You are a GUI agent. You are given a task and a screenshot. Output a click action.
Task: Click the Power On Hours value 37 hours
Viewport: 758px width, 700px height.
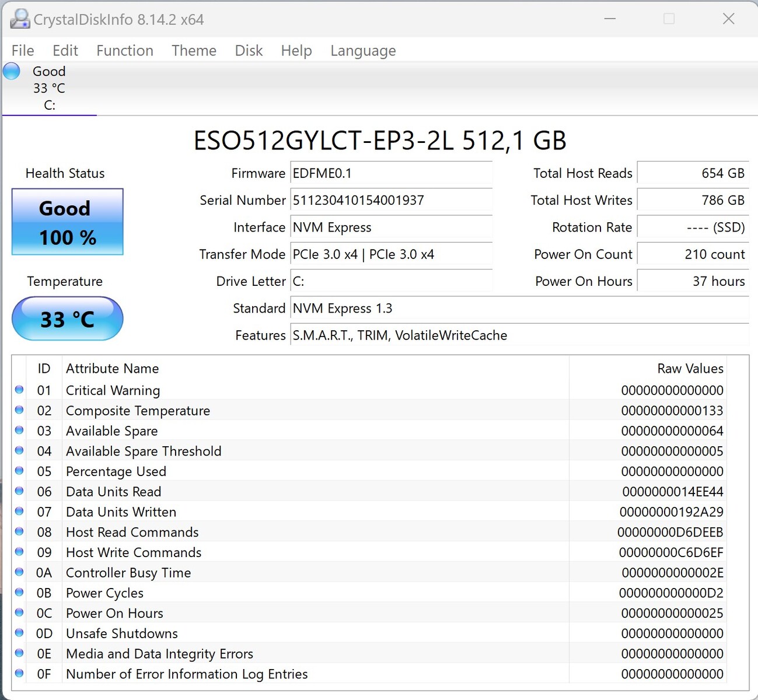(x=693, y=281)
